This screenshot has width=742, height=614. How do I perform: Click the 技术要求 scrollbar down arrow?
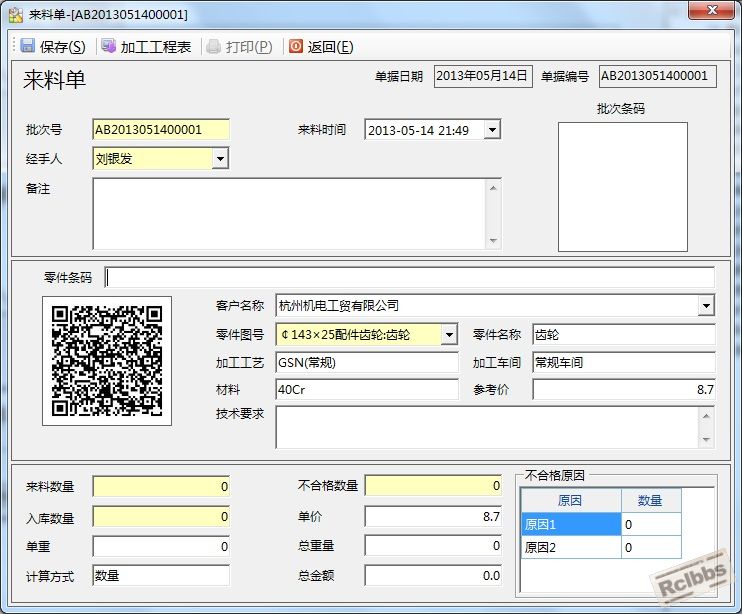(706, 440)
